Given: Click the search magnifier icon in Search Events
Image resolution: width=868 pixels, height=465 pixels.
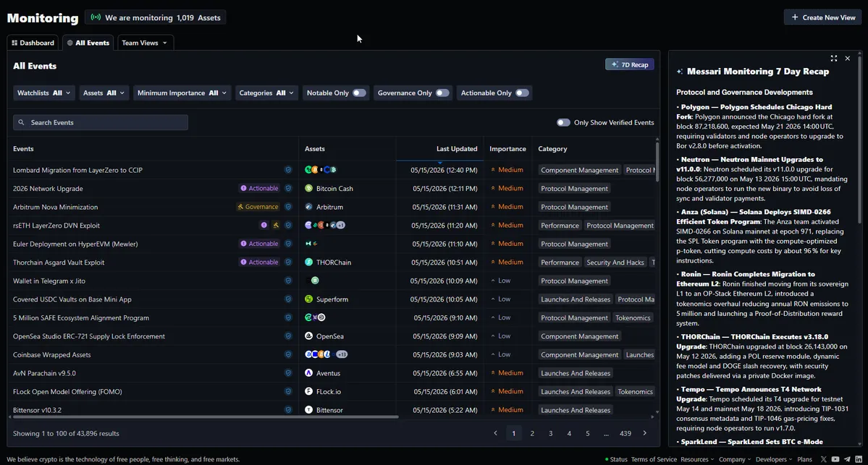Looking at the screenshot, I should click(21, 123).
